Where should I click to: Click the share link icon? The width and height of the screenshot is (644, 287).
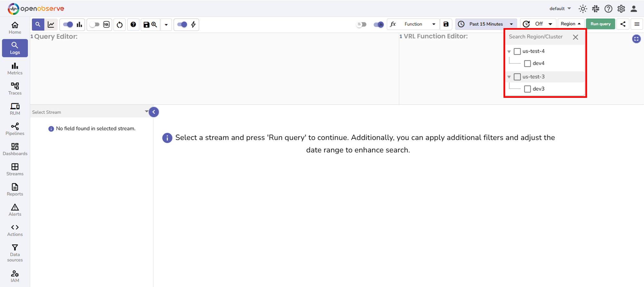pos(623,24)
